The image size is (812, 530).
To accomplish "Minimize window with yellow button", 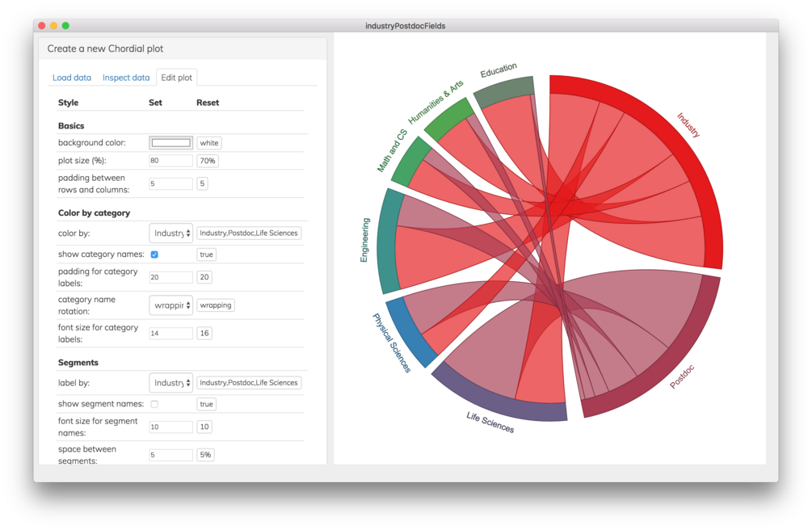I will 54,26.
